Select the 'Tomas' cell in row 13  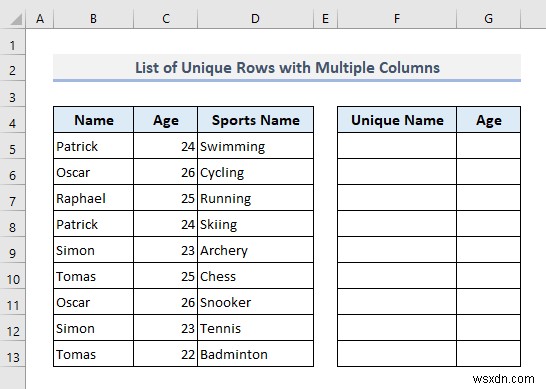[93, 354]
